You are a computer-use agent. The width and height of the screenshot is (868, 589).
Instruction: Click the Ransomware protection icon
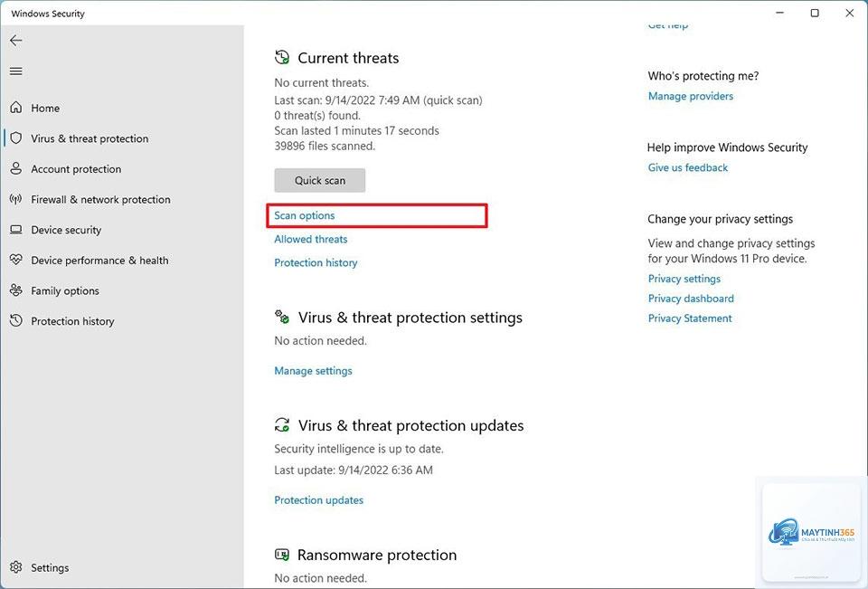(282, 554)
